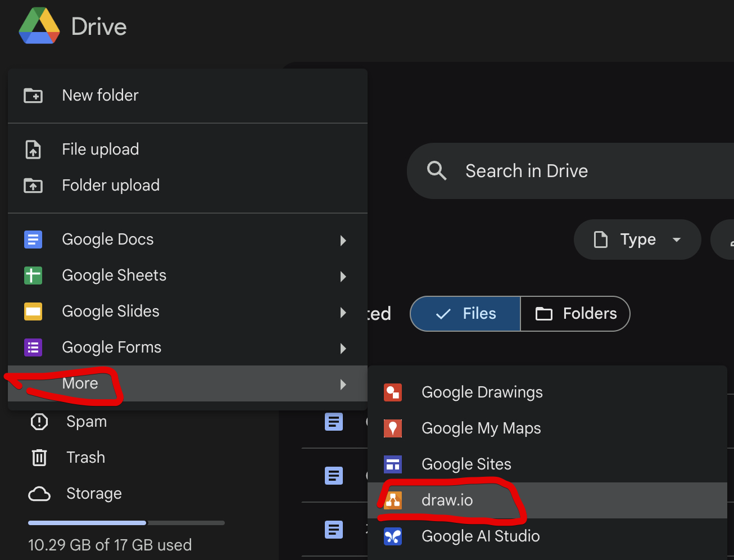Click the Google Sheets icon
This screenshot has height=560, width=734.
point(33,276)
